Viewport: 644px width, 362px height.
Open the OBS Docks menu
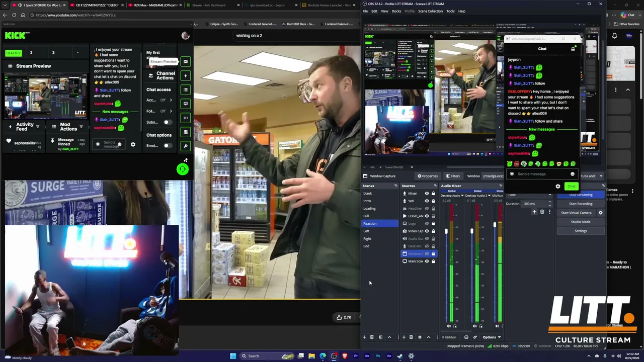point(396,11)
